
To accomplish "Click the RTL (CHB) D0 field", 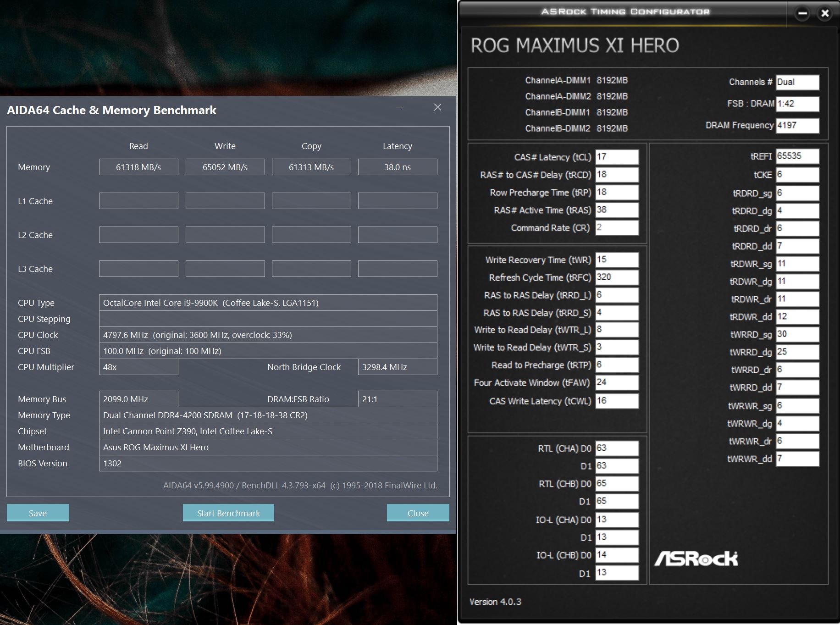I will [x=617, y=483].
